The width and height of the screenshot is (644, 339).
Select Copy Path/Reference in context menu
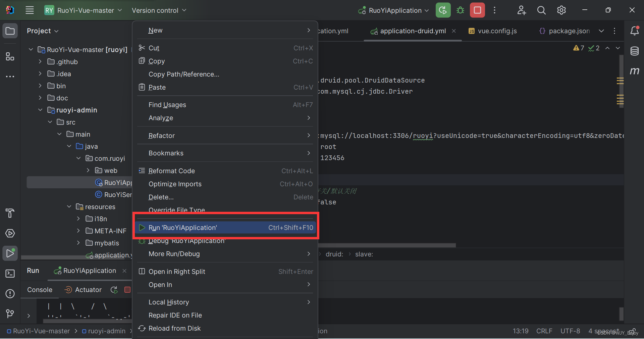(225, 74)
